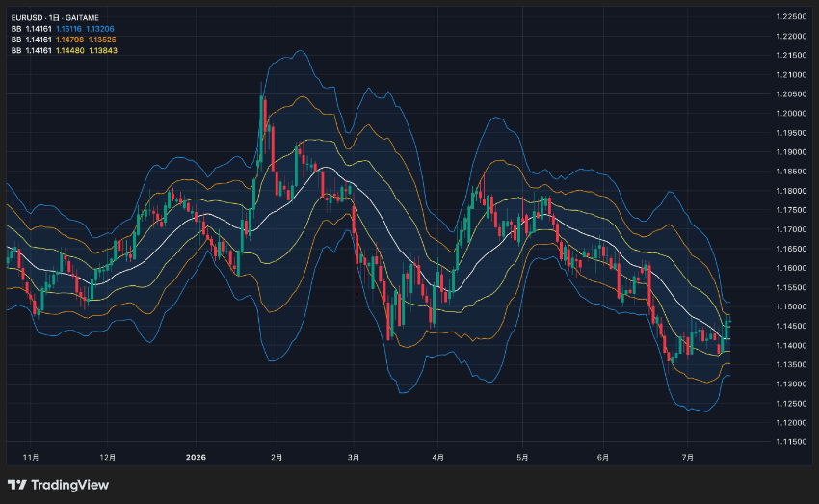Click the 1.13000 price axis label
The image size is (819, 504).
[791, 384]
